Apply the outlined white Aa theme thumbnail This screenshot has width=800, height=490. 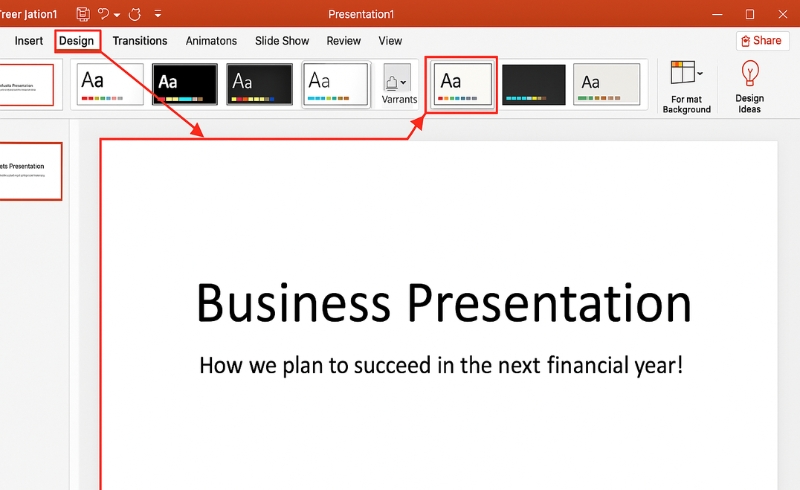point(336,84)
